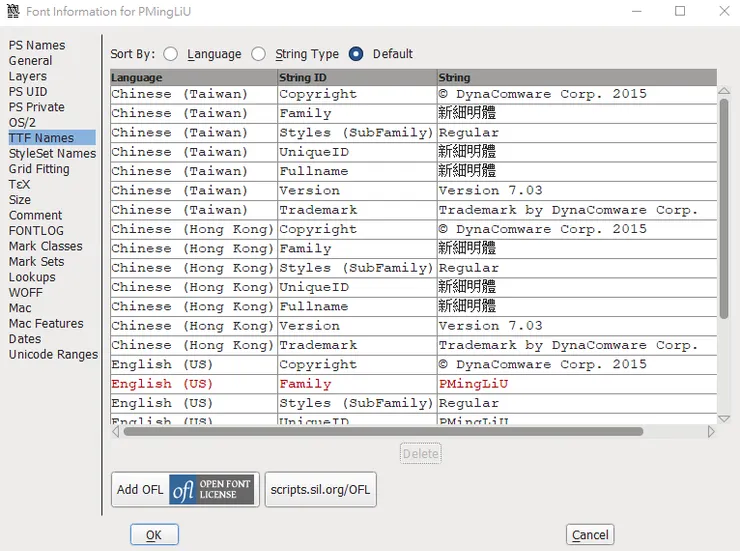Open the Size section

(19, 200)
